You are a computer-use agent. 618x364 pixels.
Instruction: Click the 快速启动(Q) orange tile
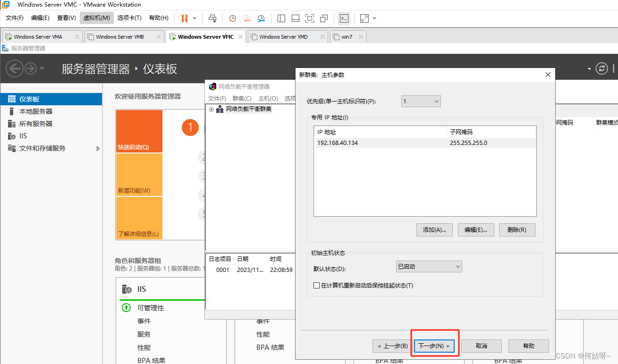click(x=139, y=131)
